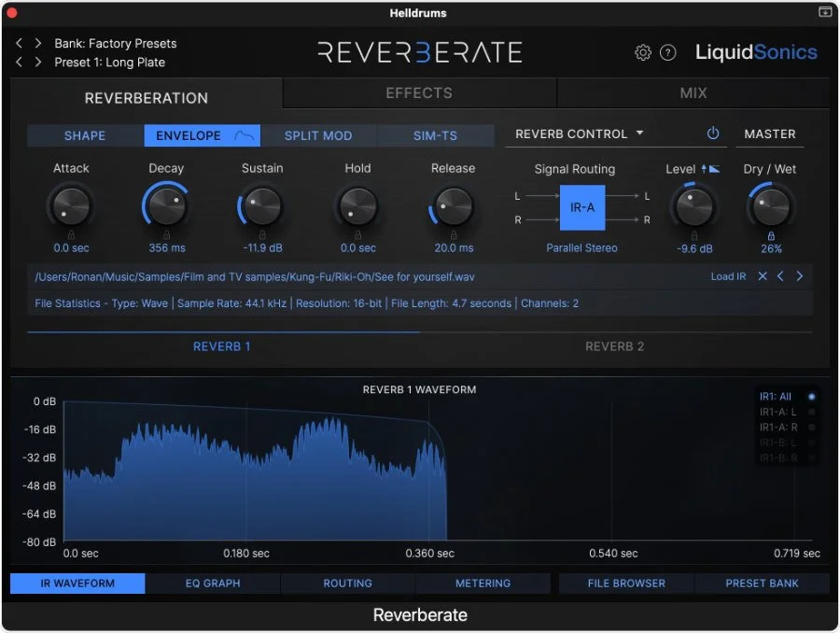Select the REVERB 2 tab
The height and width of the screenshot is (633, 840).
coord(615,346)
